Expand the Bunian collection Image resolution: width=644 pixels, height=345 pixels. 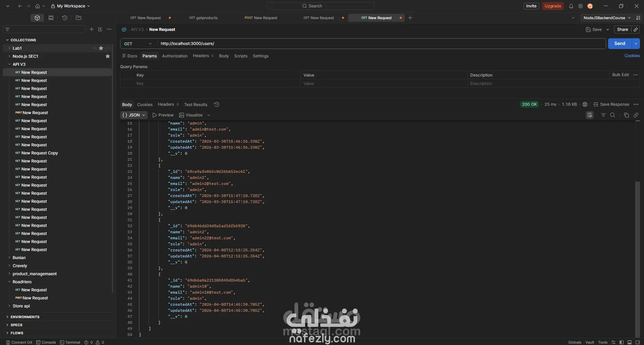[x=9, y=257]
